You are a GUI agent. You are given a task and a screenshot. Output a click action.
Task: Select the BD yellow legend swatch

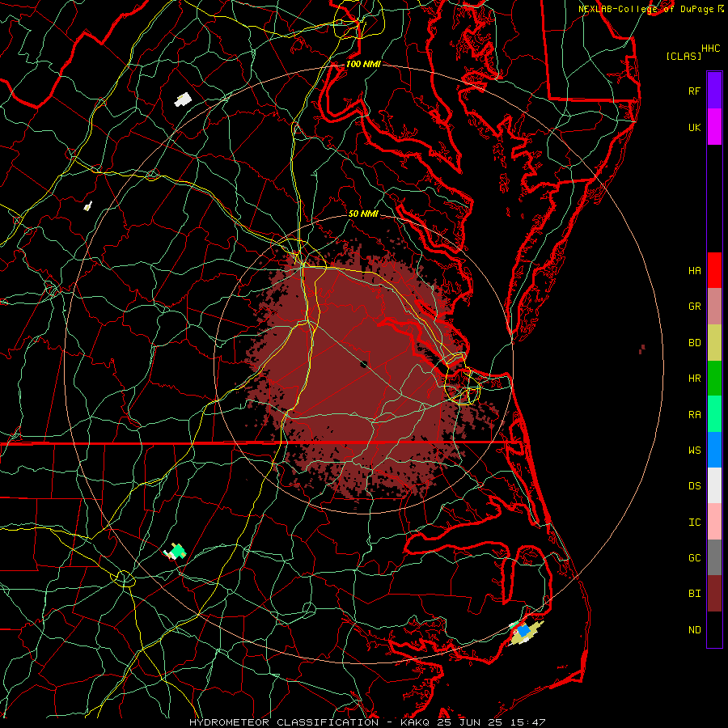[x=714, y=343]
